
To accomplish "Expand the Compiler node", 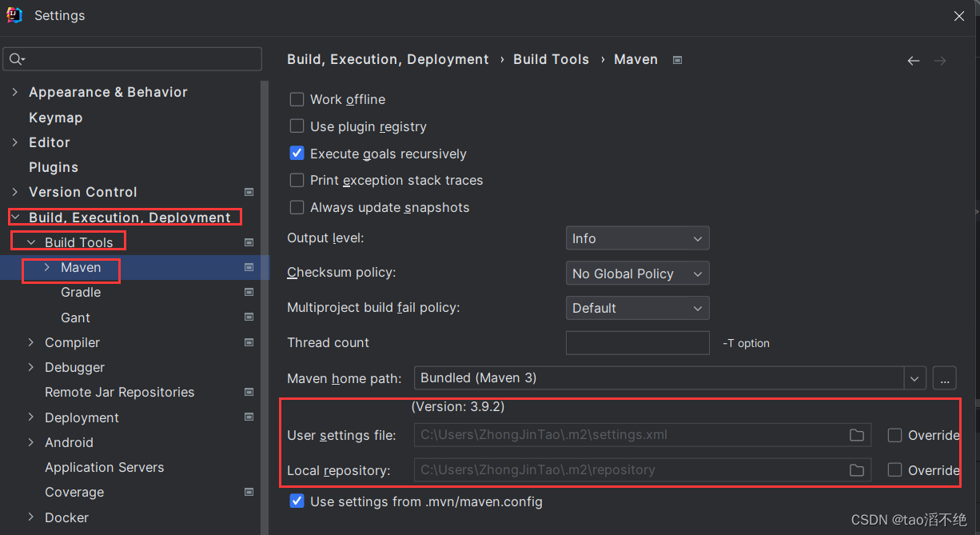I will (31, 342).
